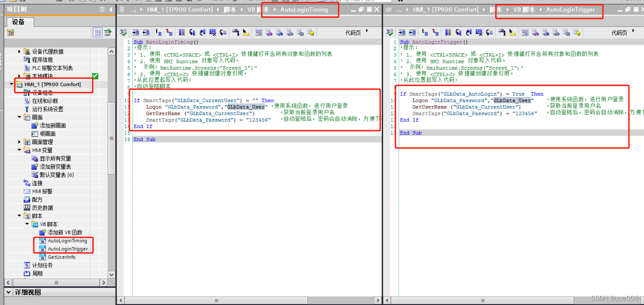The height and width of the screenshot is (305, 644).
Task: Click the color grid icon in the AutoLoginTrigger toolbar
Action: point(525,33)
